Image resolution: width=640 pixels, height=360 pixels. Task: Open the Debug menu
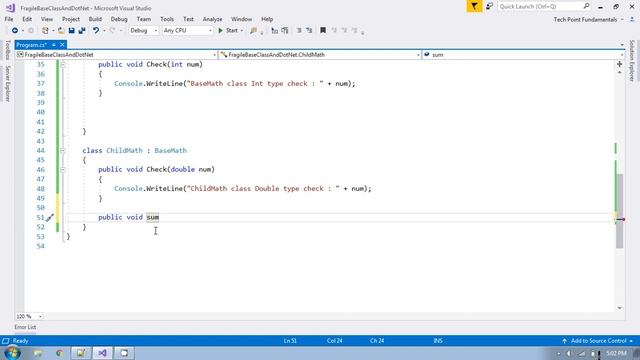119,19
